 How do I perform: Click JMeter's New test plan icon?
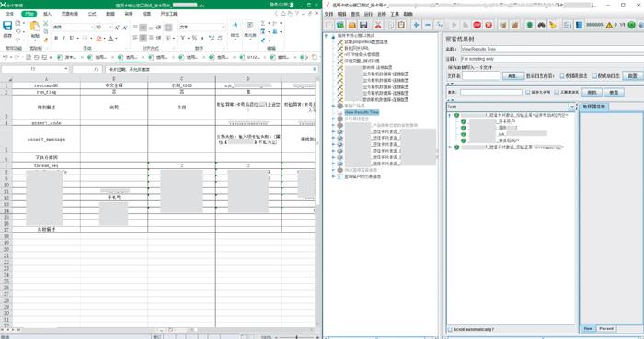coord(329,26)
